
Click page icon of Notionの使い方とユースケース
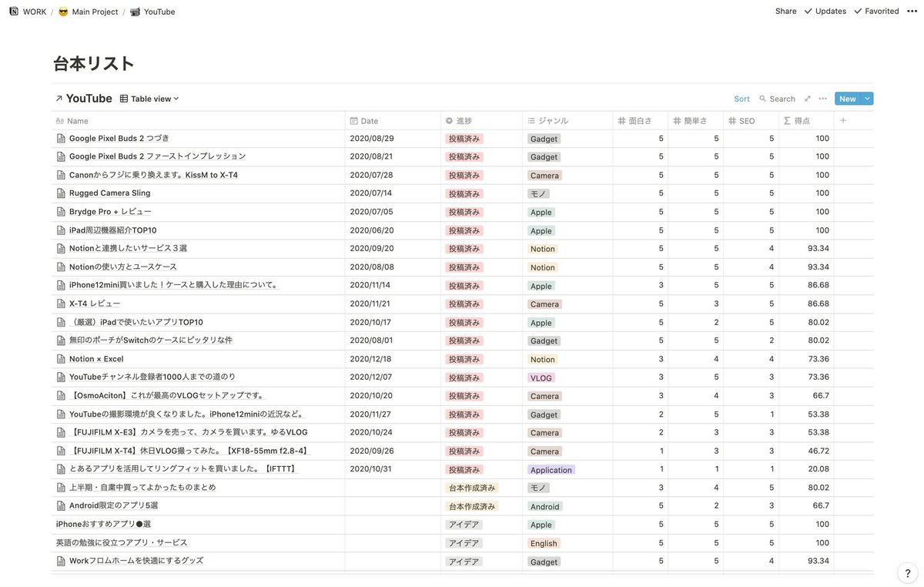tap(62, 267)
